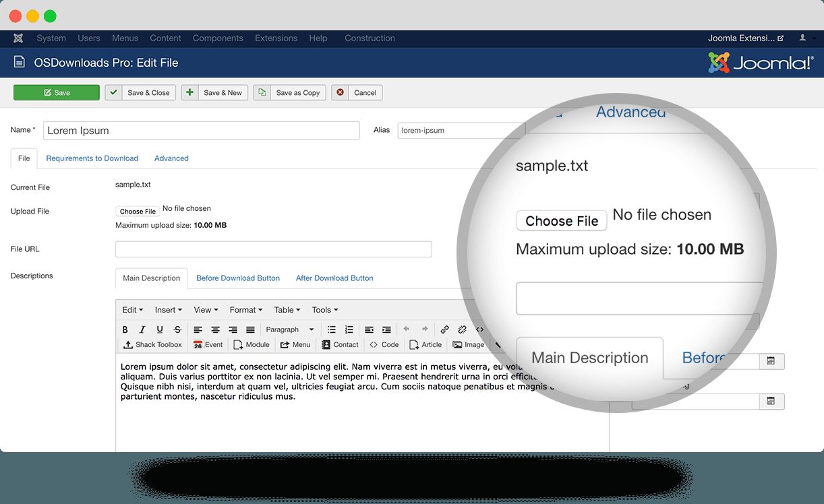This screenshot has width=824, height=504.
Task: Open the Menus menu
Action: 125,38
